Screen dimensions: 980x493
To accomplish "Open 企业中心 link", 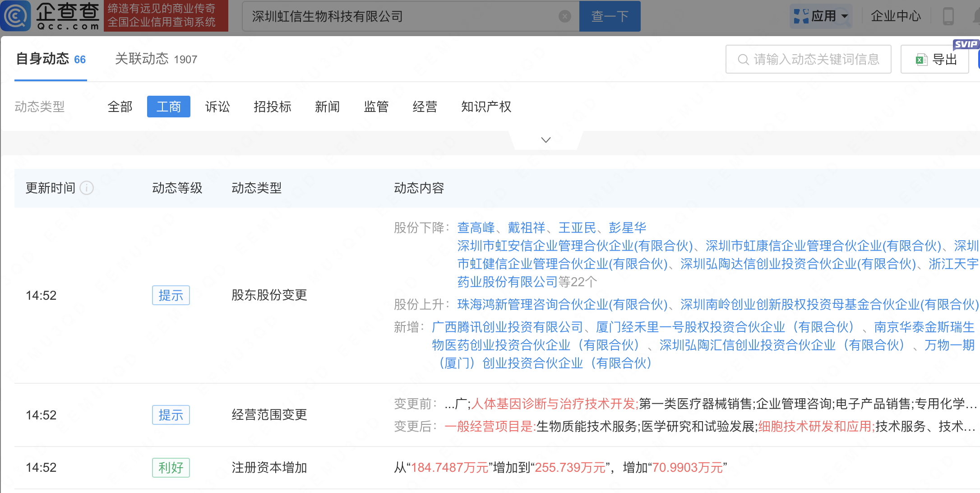I will coord(895,16).
